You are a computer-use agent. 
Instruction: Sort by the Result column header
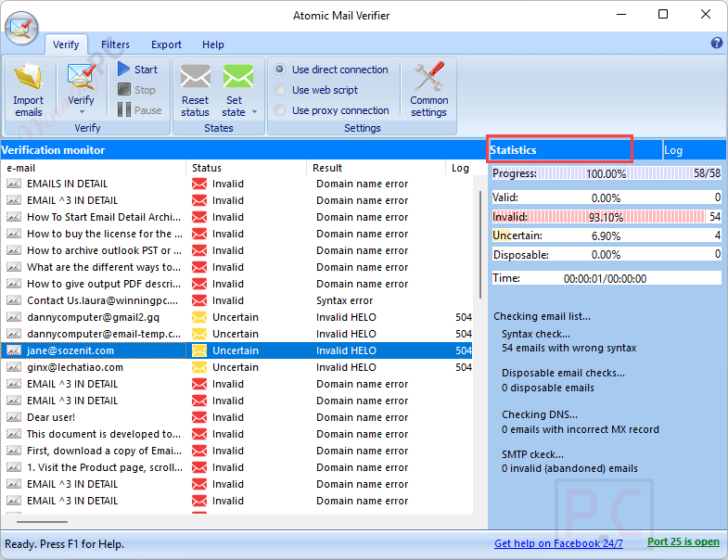tap(377, 168)
